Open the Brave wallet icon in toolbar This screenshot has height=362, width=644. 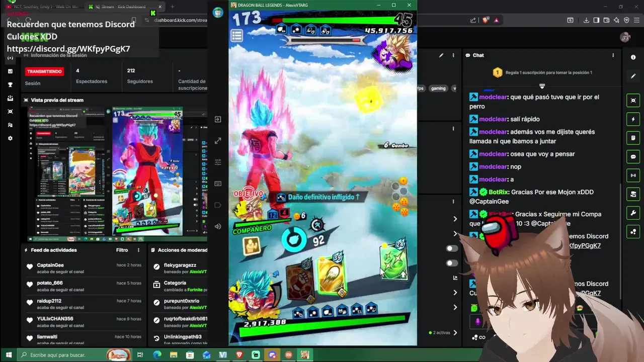click(x=606, y=20)
